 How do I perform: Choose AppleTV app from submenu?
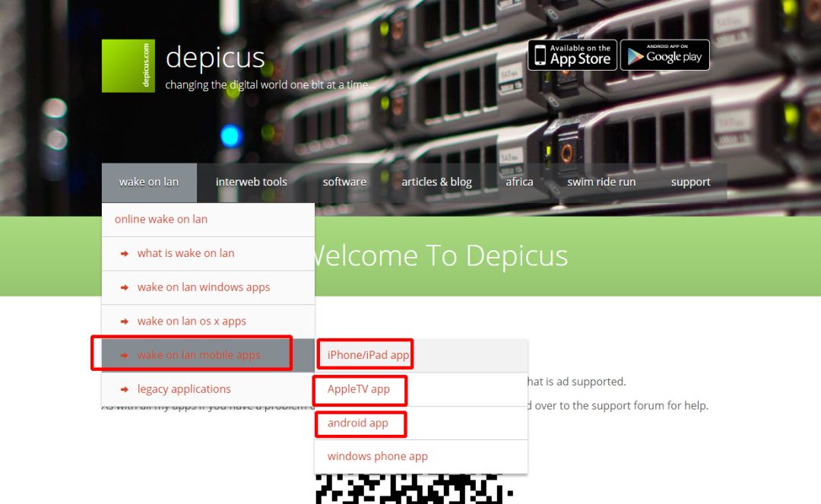click(421, 389)
